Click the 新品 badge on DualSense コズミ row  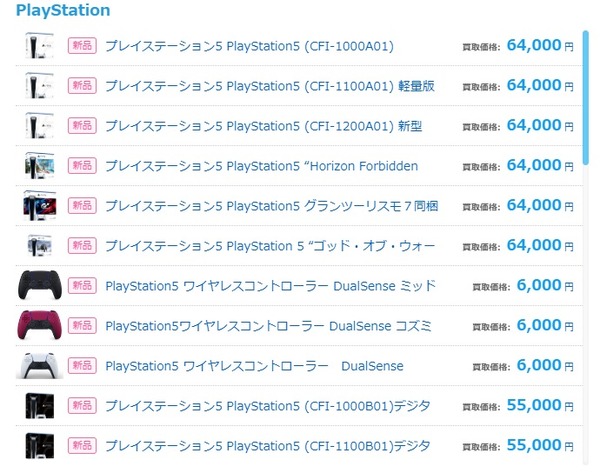pyautogui.click(x=82, y=326)
